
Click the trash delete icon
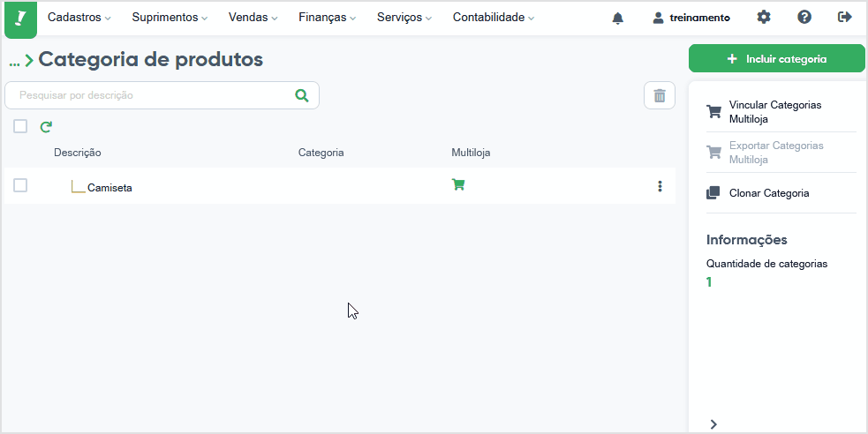coord(660,95)
